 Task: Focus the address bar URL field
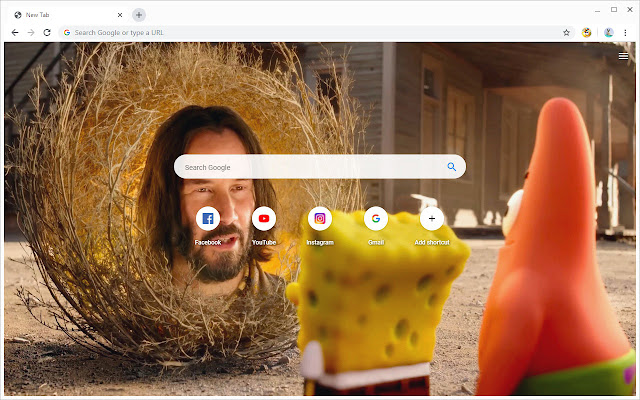[316, 33]
